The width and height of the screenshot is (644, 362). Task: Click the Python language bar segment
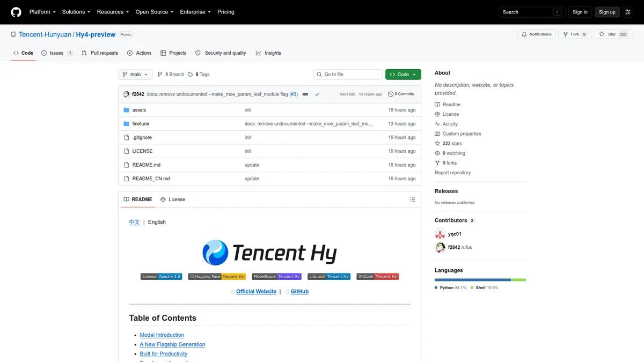[473, 280]
